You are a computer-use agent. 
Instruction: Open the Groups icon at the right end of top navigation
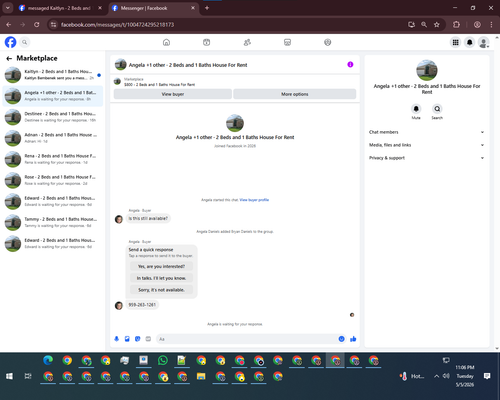[x=328, y=42]
